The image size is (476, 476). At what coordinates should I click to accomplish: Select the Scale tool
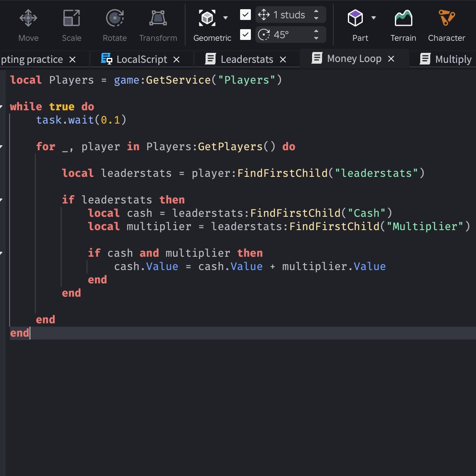click(x=72, y=25)
